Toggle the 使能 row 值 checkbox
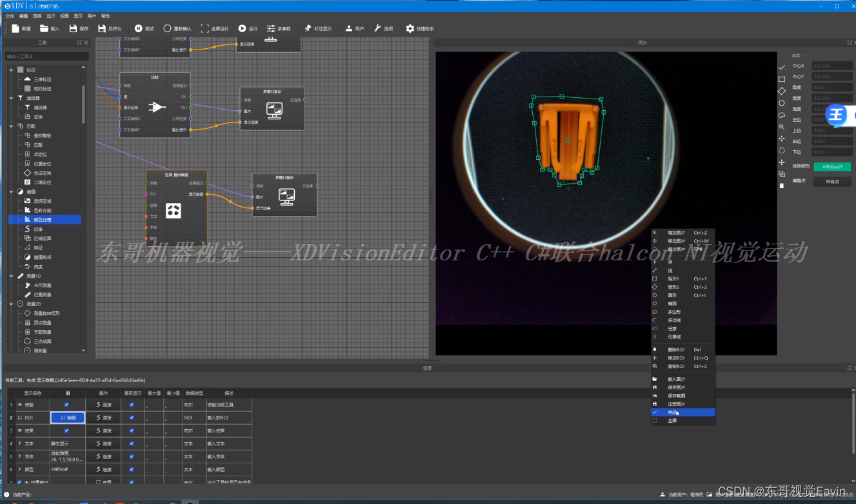The width and height of the screenshot is (856, 504). (66, 405)
